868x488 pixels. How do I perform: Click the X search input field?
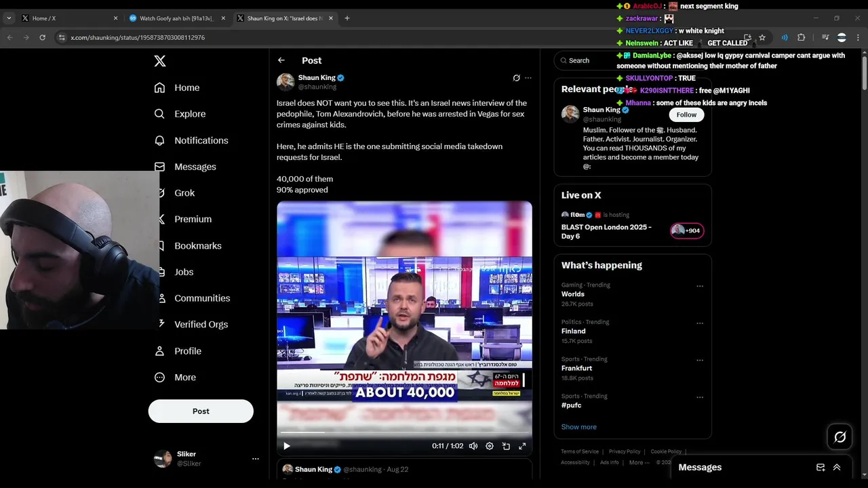pos(633,60)
